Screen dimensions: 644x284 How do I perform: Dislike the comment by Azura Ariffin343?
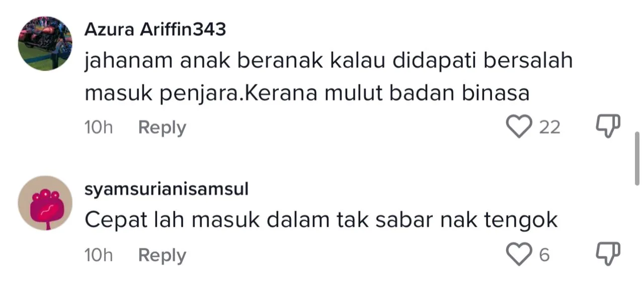[x=608, y=127]
